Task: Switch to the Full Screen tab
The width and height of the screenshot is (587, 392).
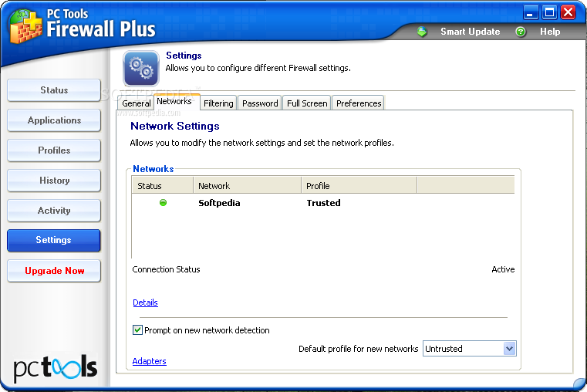Action: pyautogui.click(x=307, y=103)
